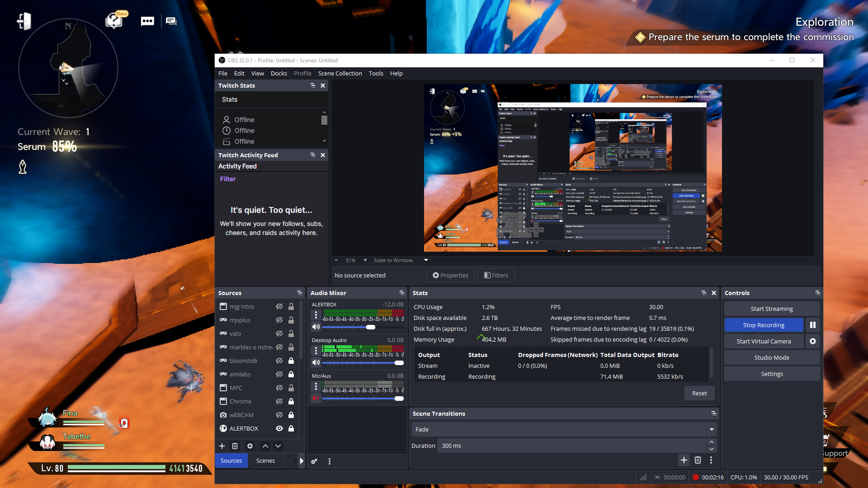Open Desktop Audio three-dot options menu

click(316, 350)
